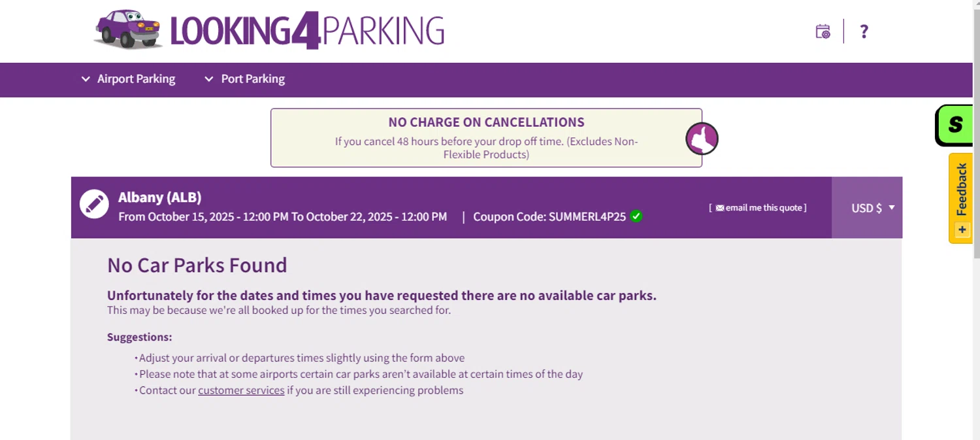Click the No Charge on Cancellations banner
This screenshot has width=980, height=440.
tap(486, 138)
